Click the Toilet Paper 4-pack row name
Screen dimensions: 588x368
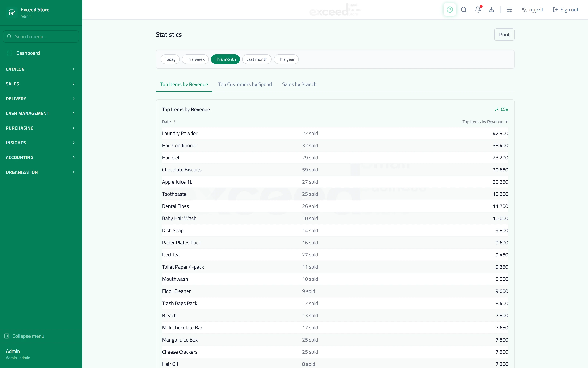pos(183,267)
